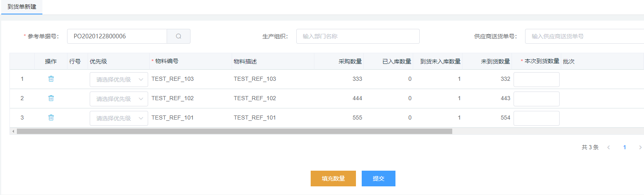Image resolution: width=644 pixels, height=195 pixels.
Task: Choose priority for row 3 dropdown
Action: (119, 118)
